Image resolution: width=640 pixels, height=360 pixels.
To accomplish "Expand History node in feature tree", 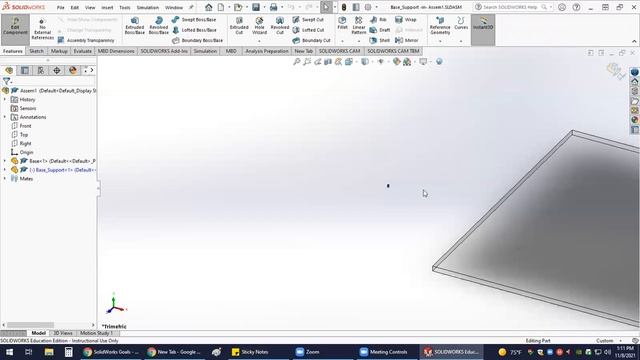I will click(5, 100).
